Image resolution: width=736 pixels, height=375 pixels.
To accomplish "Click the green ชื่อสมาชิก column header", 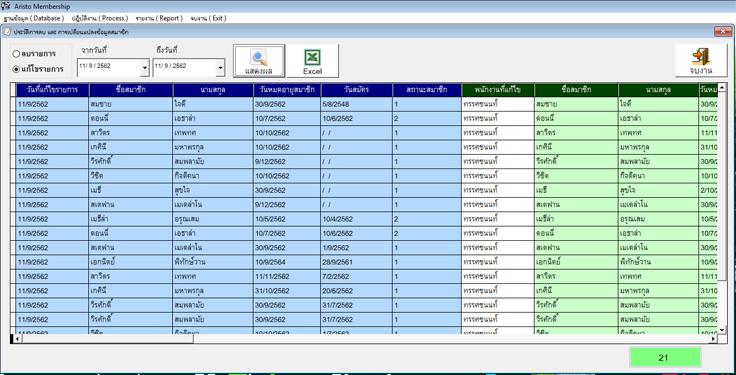I will pyautogui.click(x=576, y=90).
